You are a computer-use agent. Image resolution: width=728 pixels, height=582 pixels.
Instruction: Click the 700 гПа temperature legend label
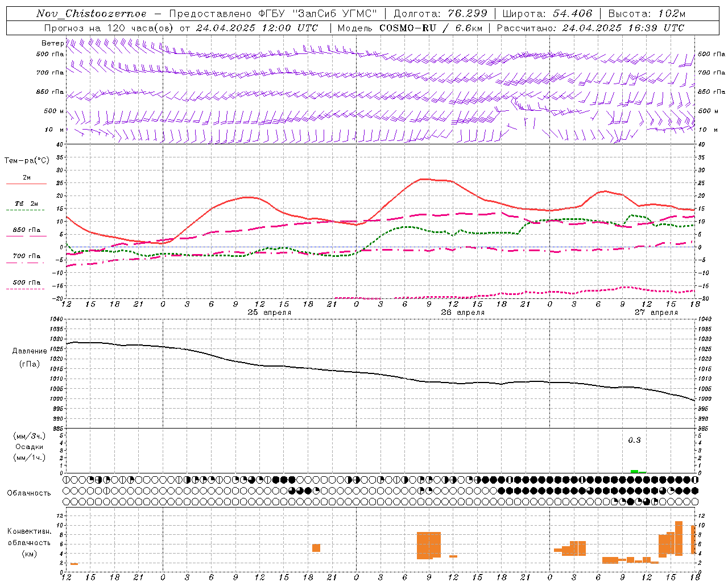point(27,256)
